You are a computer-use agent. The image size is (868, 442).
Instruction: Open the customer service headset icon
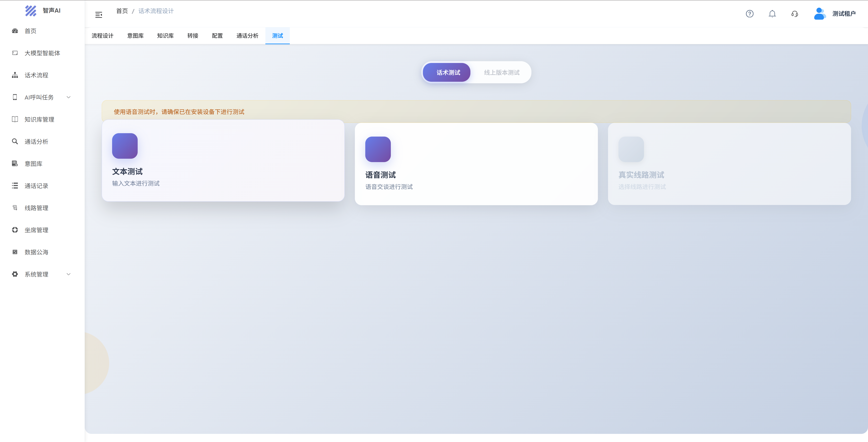(x=795, y=14)
